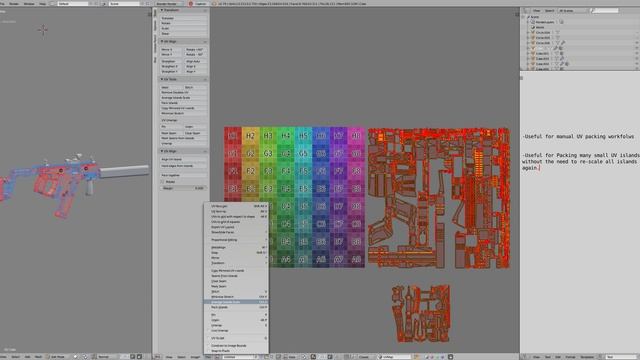Choose Pack Islands in the UVs menu

pos(236,307)
